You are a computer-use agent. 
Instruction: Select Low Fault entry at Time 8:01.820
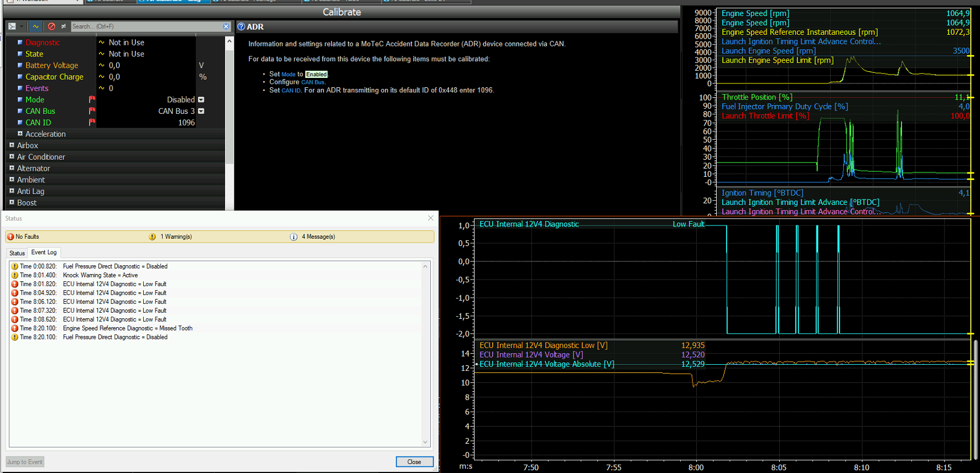[x=215, y=284]
